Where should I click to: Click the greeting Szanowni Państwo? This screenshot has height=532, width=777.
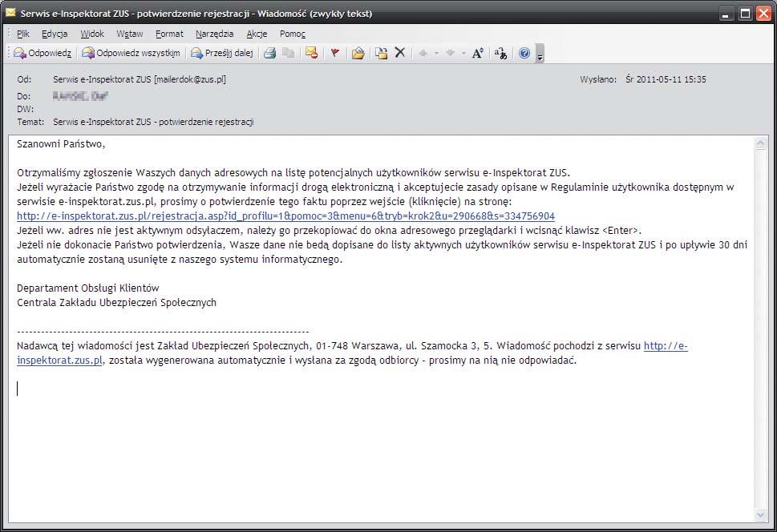coord(61,144)
